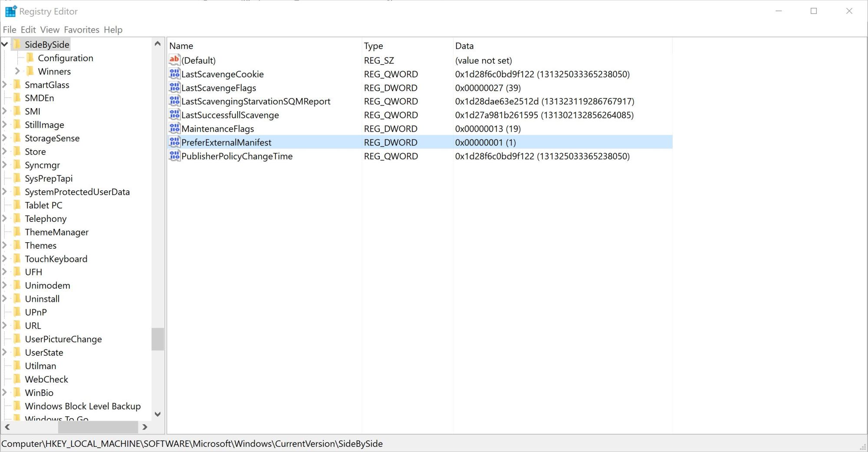Click the Type column header

pos(373,46)
